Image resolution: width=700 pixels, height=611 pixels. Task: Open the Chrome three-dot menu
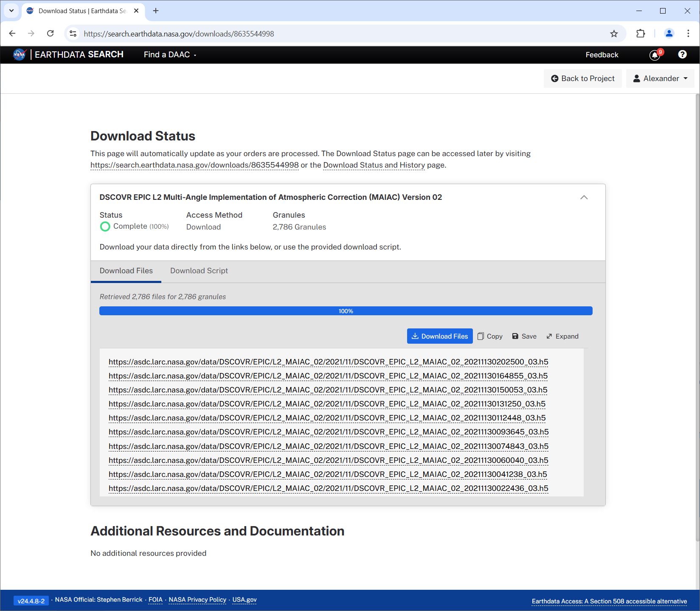[x=688, y=34]
